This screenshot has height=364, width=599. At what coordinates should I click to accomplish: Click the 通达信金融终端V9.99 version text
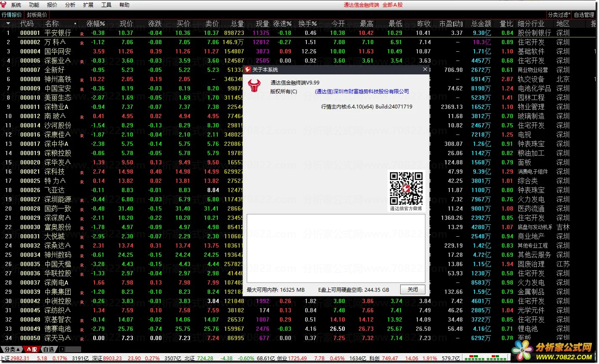click(x=295, y=83)
